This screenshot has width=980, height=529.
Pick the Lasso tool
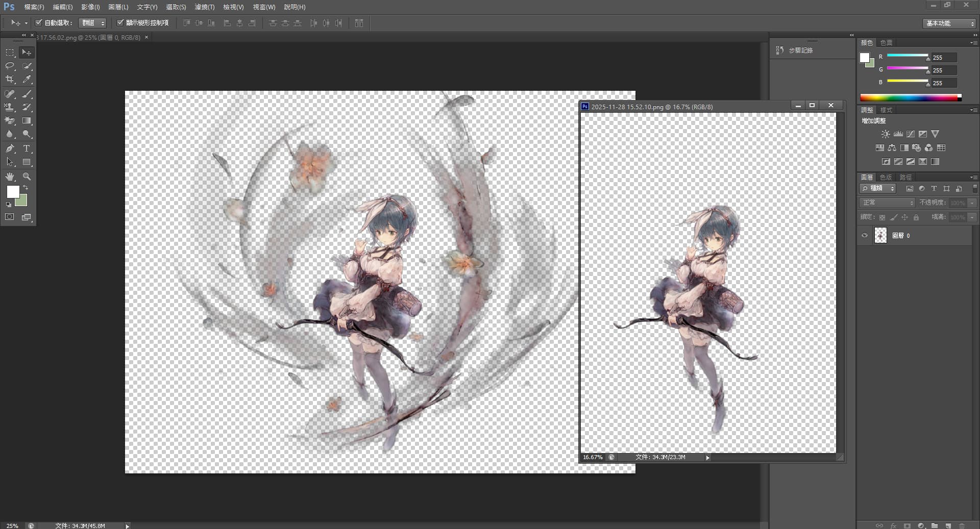pos(10,66)
